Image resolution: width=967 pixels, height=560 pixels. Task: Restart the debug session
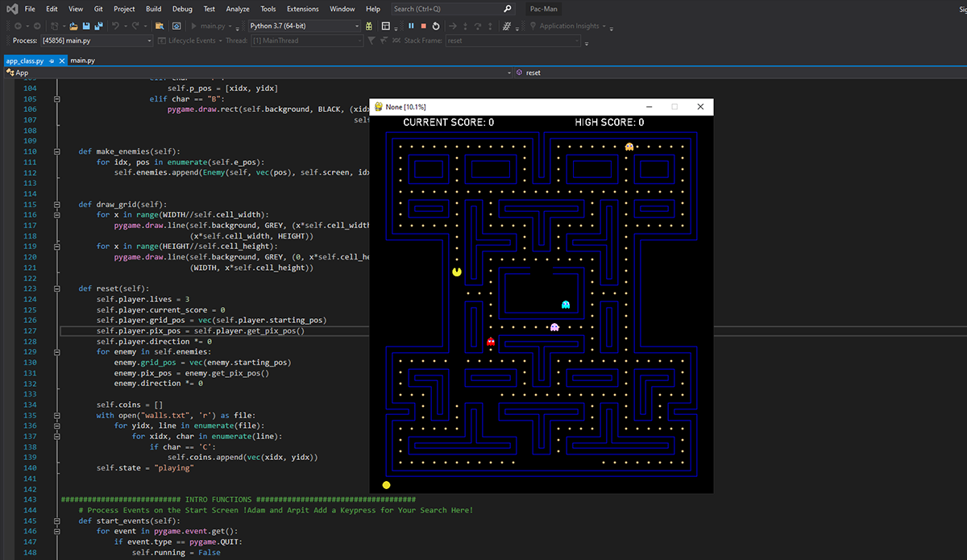(436, 26)
